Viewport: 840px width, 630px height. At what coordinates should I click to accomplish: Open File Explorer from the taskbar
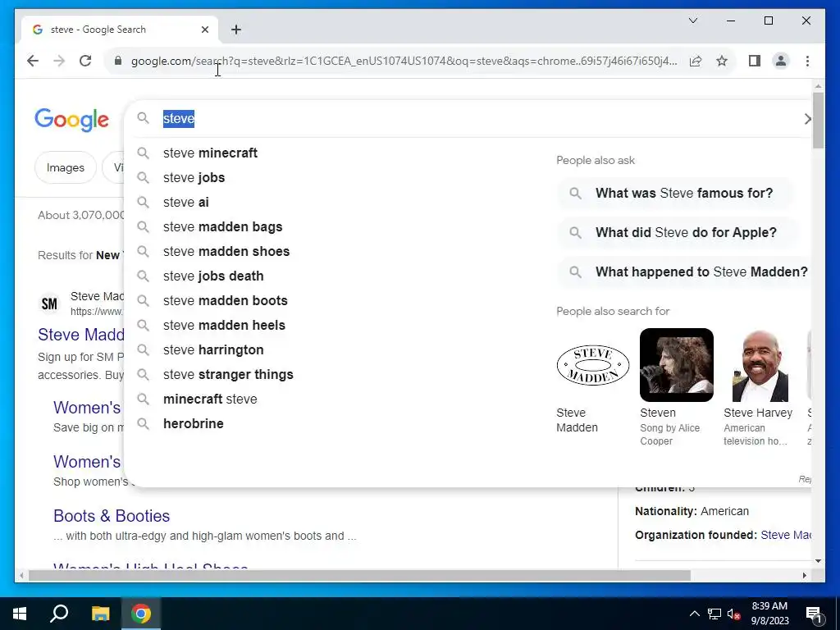(100, 614)
